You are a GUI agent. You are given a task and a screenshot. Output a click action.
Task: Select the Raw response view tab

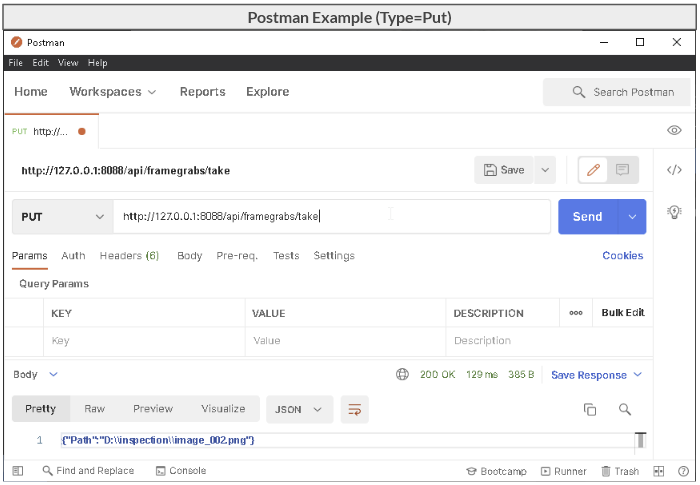(95, 409)
